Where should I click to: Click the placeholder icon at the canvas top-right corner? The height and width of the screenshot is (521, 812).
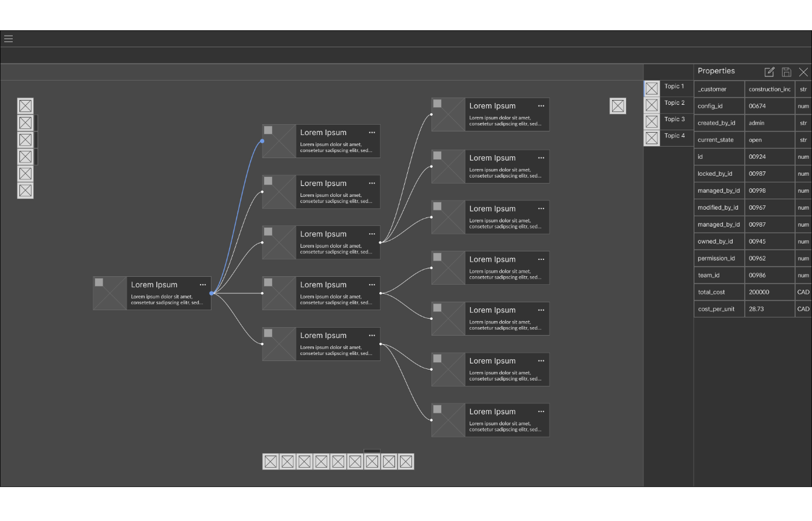(617, 106)
